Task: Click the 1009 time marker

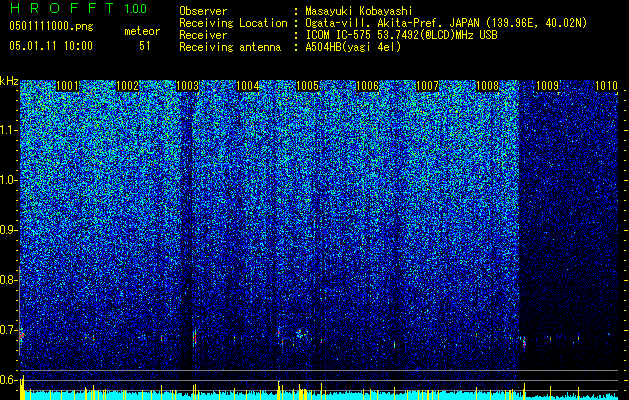Action: pos(548,86)
